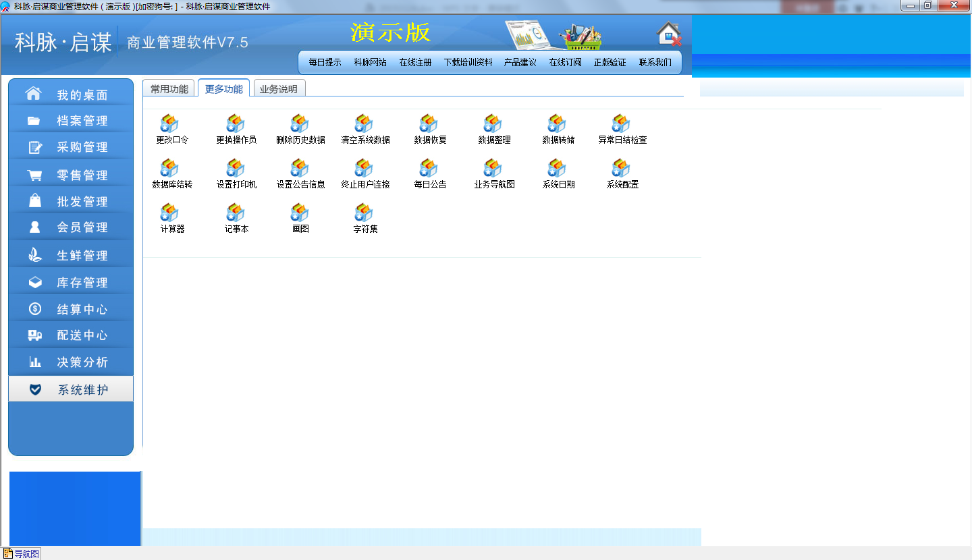Select 档案管理 sidebar module
Screen dimensions: 972x560
[x=71, y=121]
